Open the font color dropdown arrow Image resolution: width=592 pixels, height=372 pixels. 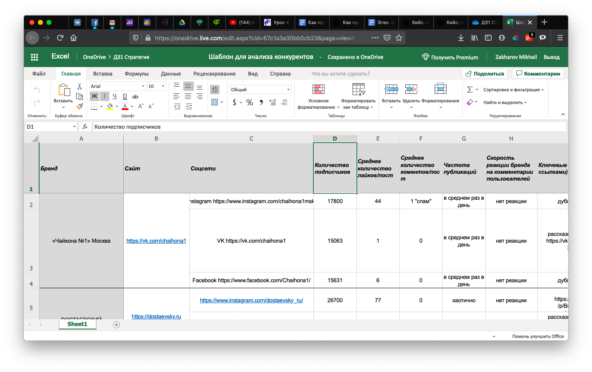[x=132, y=107]
